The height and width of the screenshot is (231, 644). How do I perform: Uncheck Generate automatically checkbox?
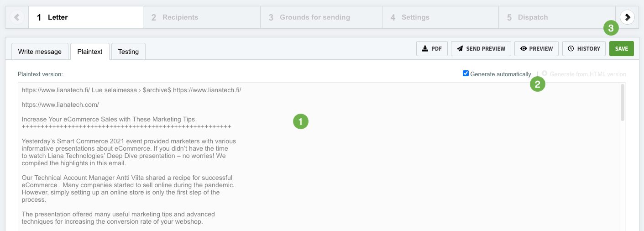[466, 73]
